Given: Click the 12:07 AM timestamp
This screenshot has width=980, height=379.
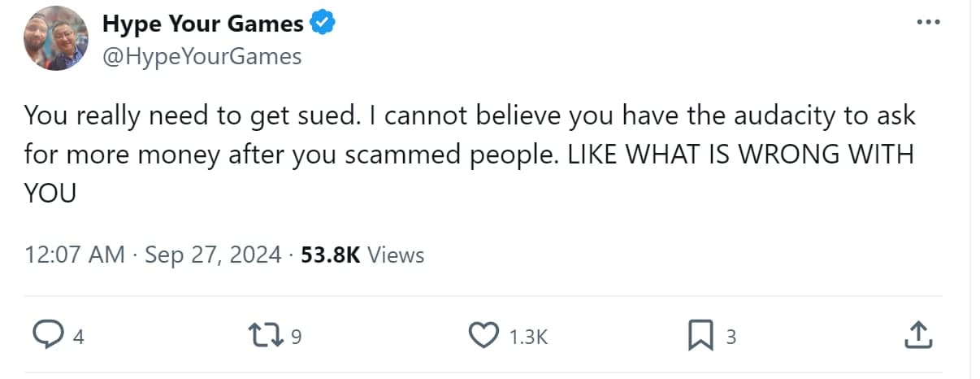Looking at the screenshot, I should pyautogui.click(x=75, y=255).
